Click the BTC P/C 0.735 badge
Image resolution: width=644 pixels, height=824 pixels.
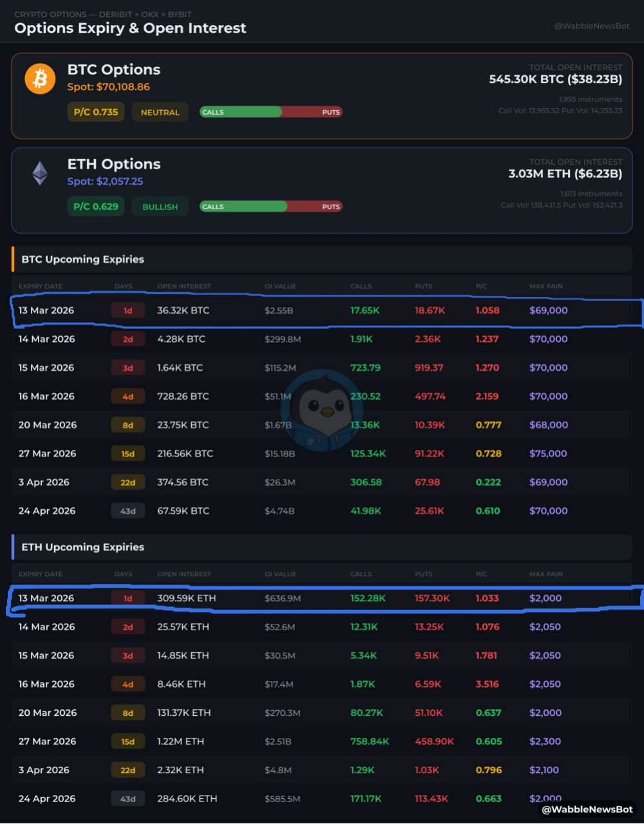point(96,112)
